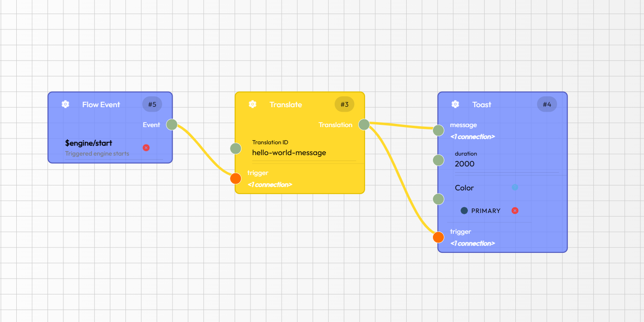
Task: Click the Event output port on Flow Event
Action: pyautogui.click(x=172, y=124)
